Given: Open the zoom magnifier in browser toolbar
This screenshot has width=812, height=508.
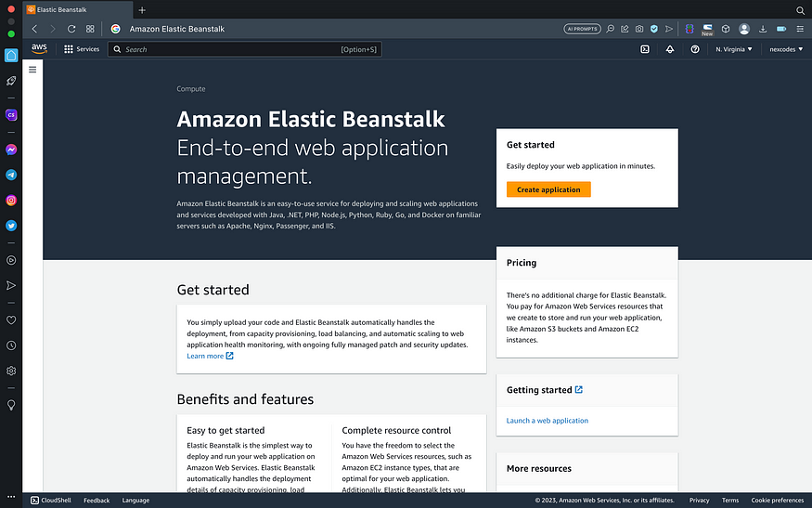Looking at the screenshot, I should point(611,29).
